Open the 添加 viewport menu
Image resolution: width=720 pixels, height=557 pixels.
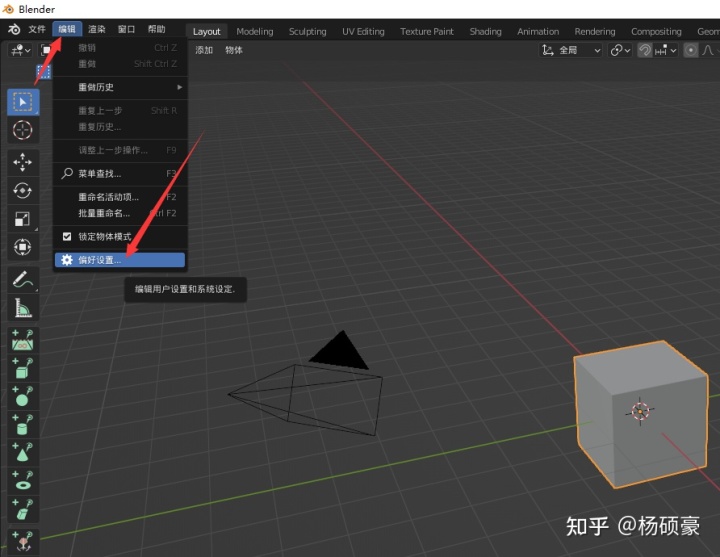[x=204, y=50]
